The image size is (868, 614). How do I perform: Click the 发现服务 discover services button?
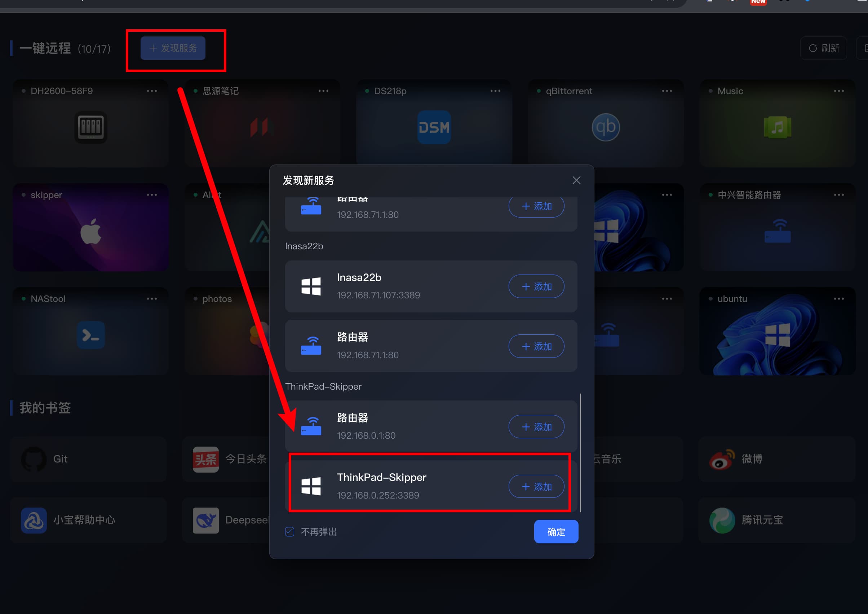173,48
